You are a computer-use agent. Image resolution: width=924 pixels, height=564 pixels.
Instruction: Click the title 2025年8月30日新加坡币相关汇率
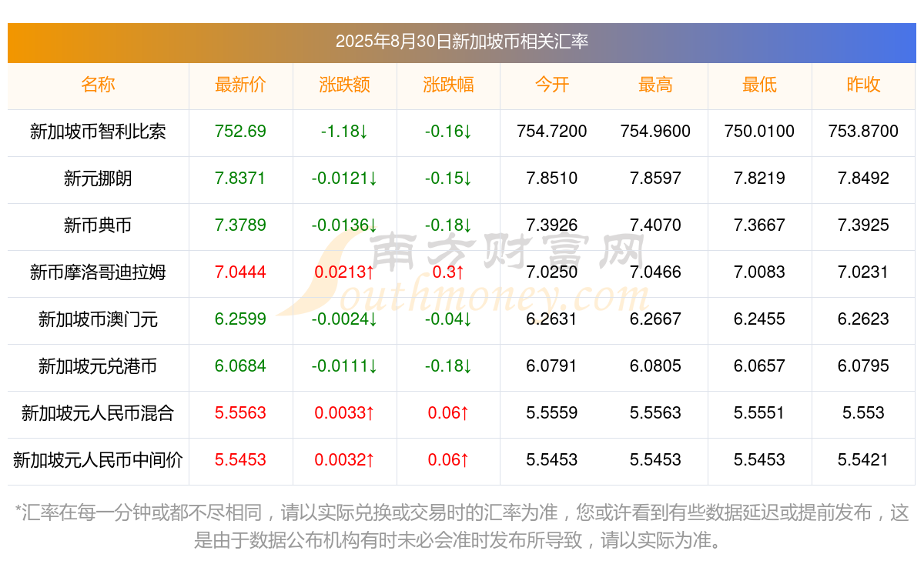coord(462,42)
